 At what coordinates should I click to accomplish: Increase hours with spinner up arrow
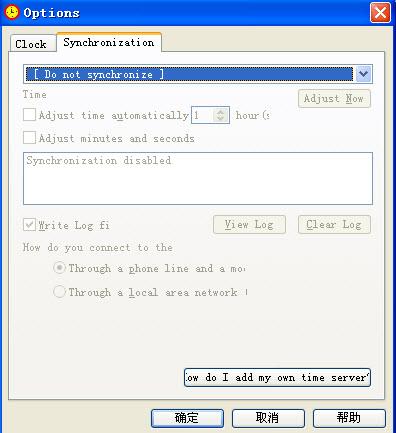click(220, 112)
